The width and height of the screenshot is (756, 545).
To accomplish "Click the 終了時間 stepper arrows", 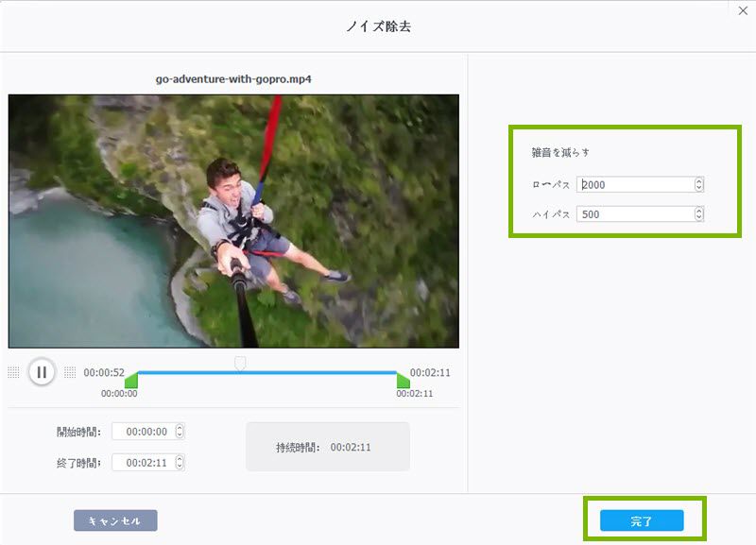I will [180, 463].
